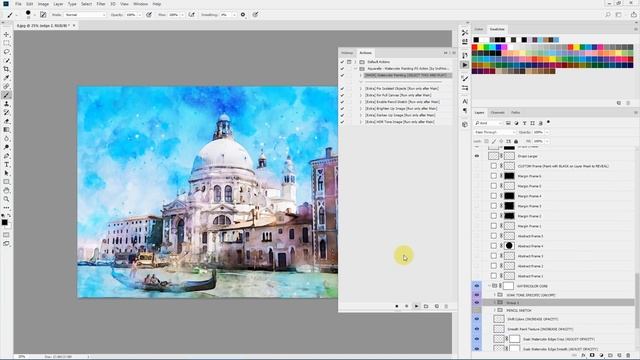Toggle visibility of Margin Frame 2 layer
The height and width of the screenshot is (360, 640).
[477, 216]
